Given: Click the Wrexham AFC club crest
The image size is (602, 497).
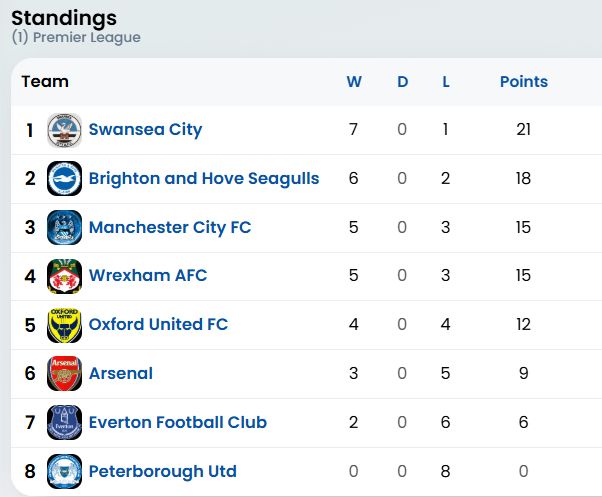Looking at the screenshot, I should pyautogui.click(x=64, y=276).
